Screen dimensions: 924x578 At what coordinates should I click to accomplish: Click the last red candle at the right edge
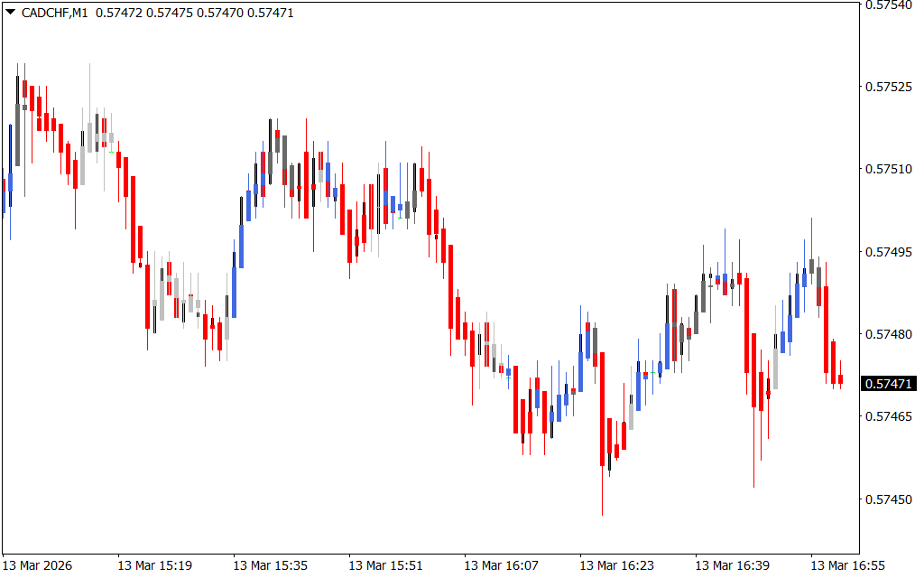(x=840, y=379)
